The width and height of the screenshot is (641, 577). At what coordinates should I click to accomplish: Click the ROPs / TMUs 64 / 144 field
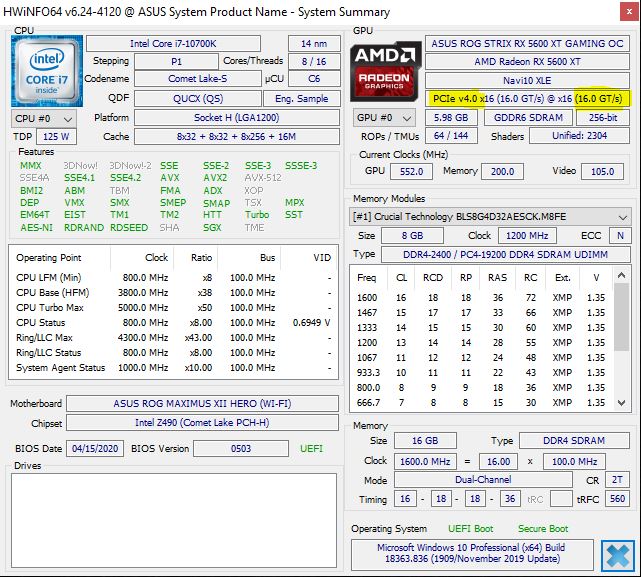click(x=451, y=136)
